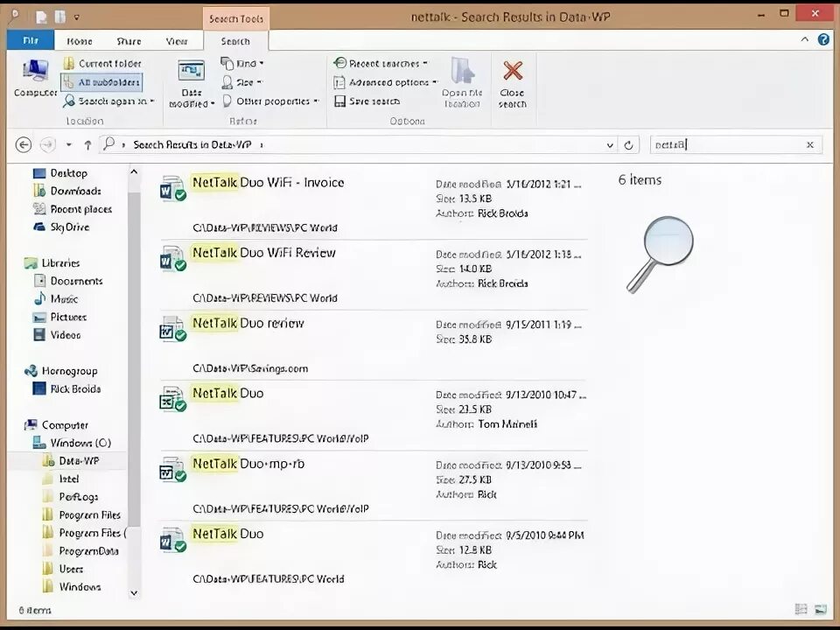Select NetTalk Duo WiFi Review file icon
The image size is (840, 630).
click(173, 258)
